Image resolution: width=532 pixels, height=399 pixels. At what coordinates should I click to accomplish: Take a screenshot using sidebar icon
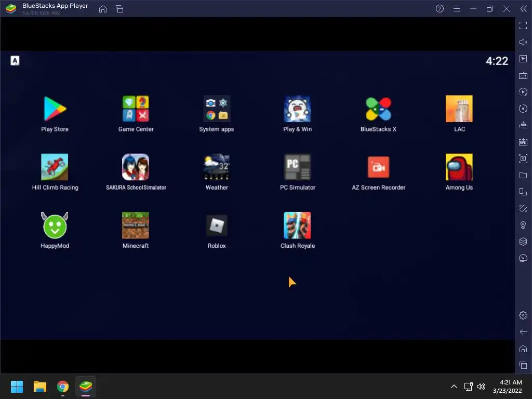(x=523, y=158)
